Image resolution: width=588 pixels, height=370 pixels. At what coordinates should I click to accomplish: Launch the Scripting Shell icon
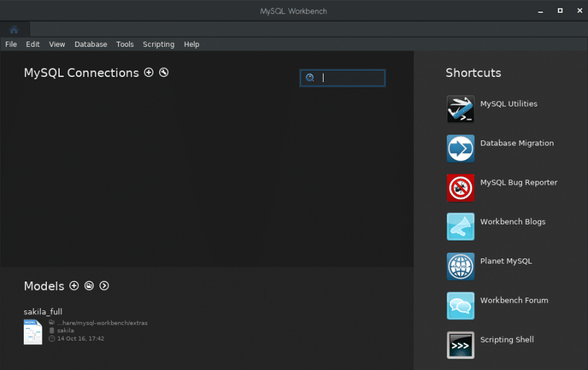[460, 345]
